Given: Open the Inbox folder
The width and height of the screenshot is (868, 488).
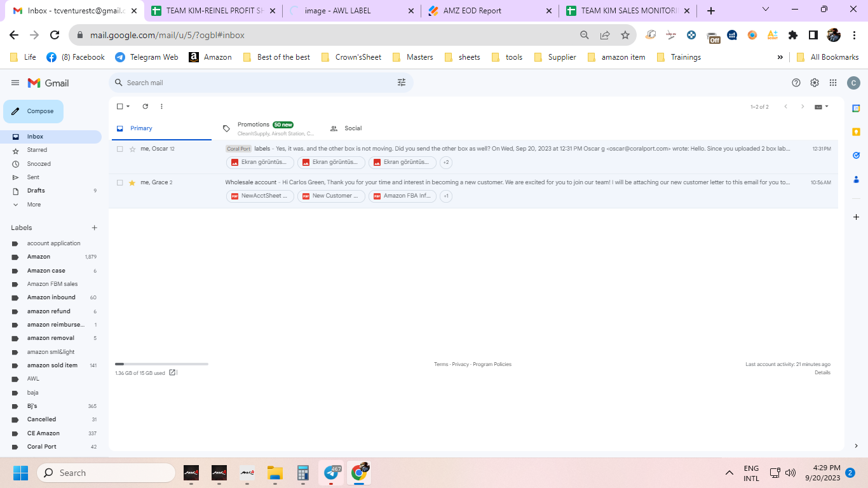Looking at the screenshot, I should [x=51, y=137].
